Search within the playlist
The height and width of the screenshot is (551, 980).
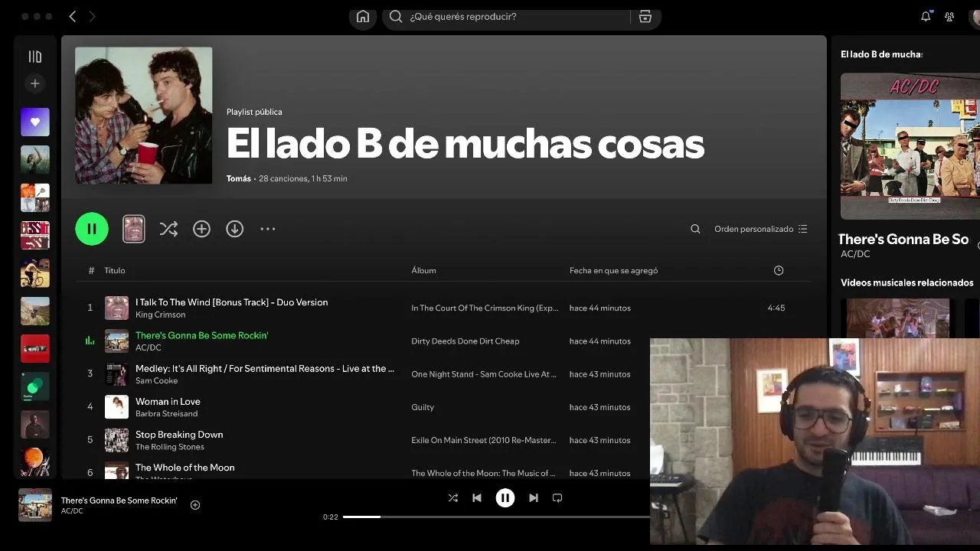pyautogui.click(x=695, y=229)
